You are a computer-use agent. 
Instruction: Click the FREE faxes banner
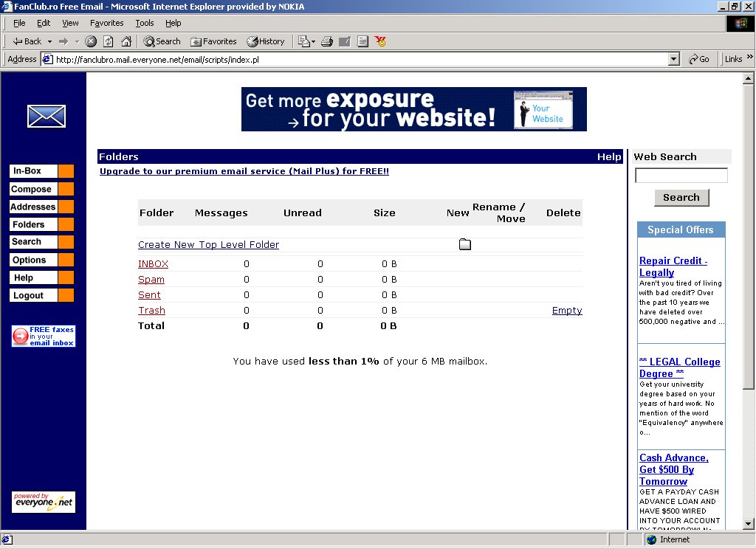(x=44, y=336)
